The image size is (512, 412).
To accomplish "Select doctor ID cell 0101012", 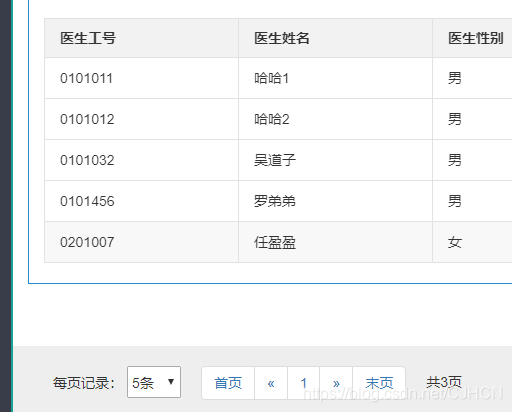I will [141, 119].
